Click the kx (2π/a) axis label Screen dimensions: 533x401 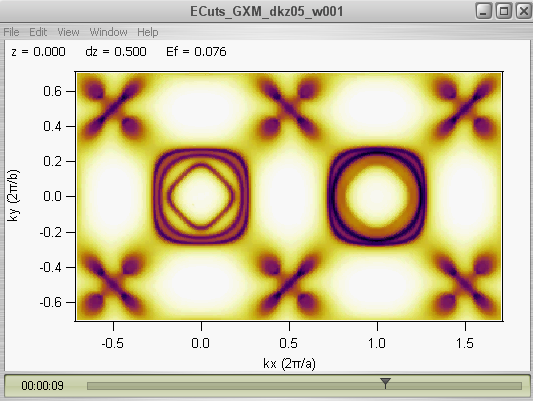coord(289,364)
